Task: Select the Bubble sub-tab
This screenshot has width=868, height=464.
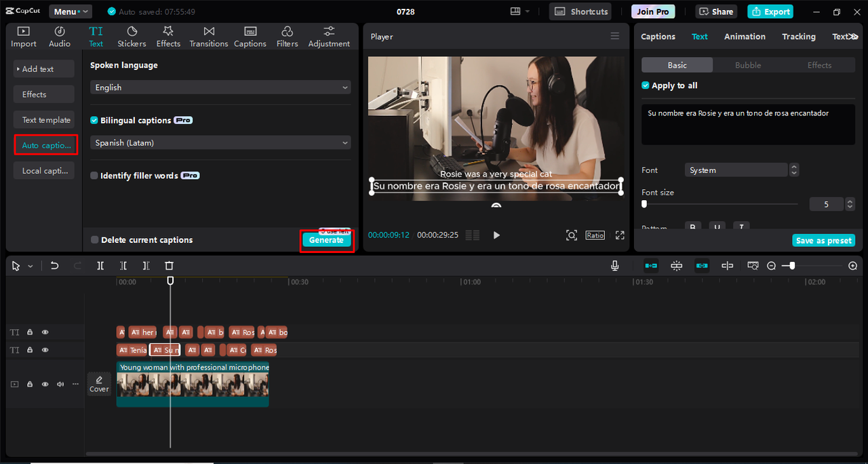Action: (748, 65)
